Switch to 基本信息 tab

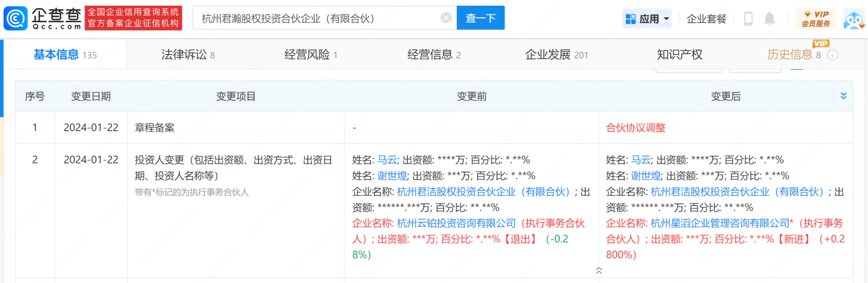coord(65,55)
